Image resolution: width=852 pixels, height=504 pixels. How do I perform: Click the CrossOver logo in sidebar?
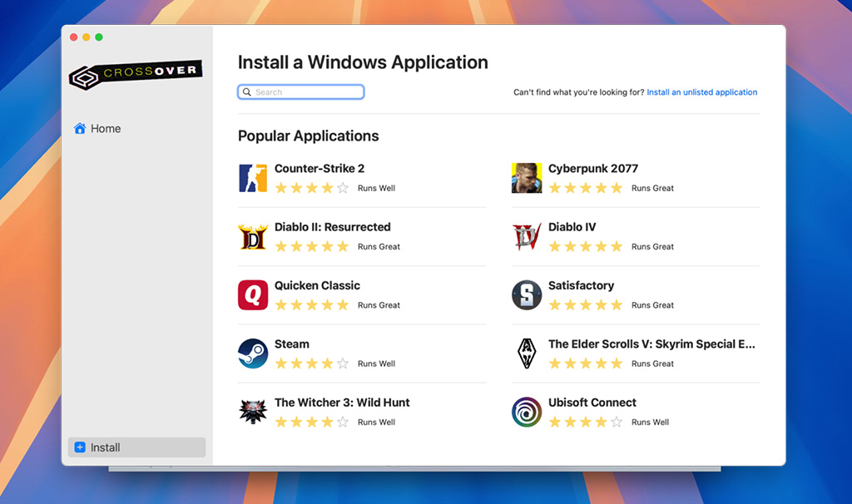(x=136, y=74)
